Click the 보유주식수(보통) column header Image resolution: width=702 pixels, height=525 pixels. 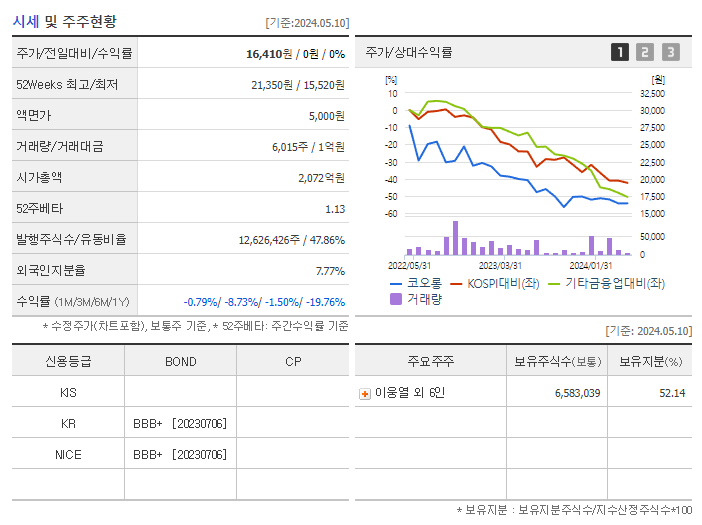pyautogui.click(x=557, y=361)
